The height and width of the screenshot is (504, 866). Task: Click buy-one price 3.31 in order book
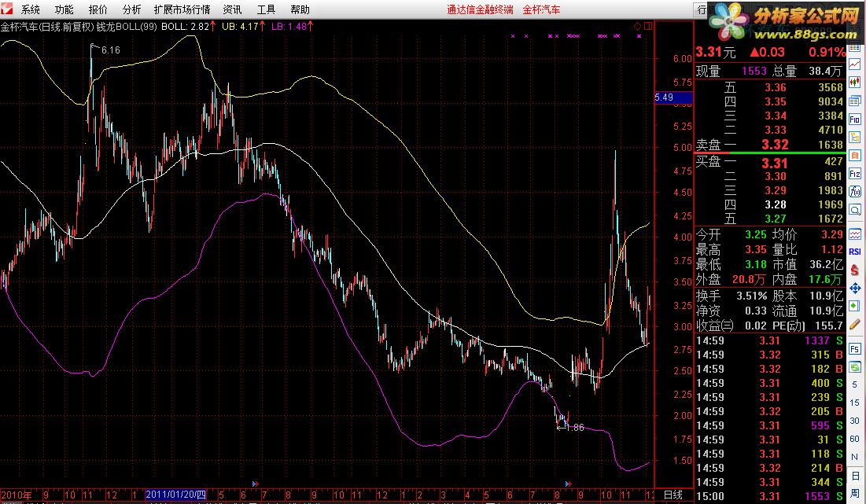[774, 164]
